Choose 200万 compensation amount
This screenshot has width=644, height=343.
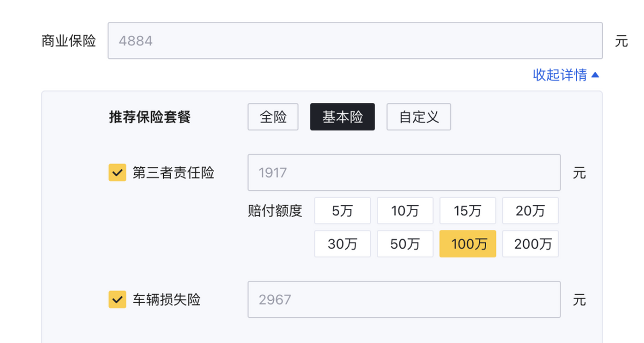pyautogui.click(x=530, y=244)
